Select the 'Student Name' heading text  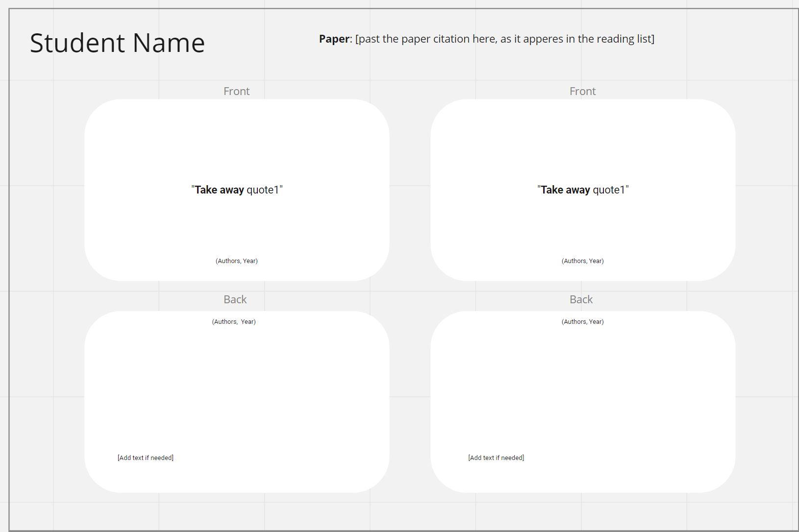[x=117, y=43]
